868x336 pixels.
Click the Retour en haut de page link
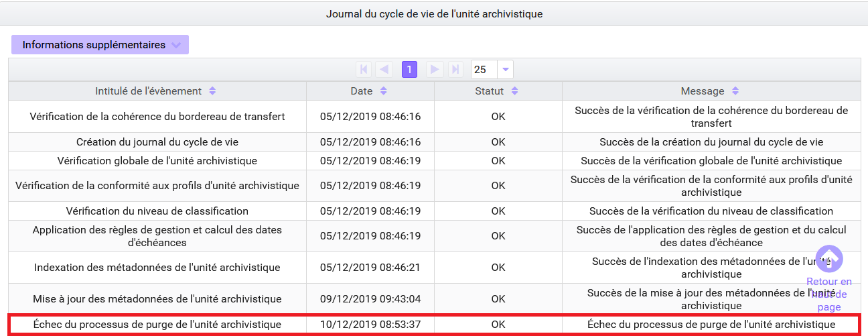point(829,294)
